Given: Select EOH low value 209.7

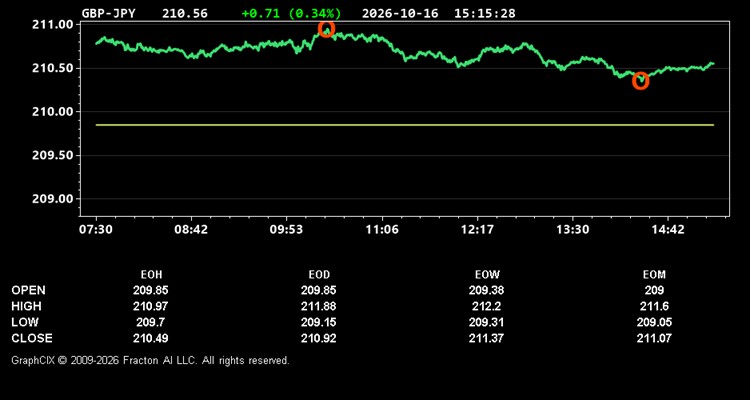Looking at the screenshot, I should [x=151, y=322].
